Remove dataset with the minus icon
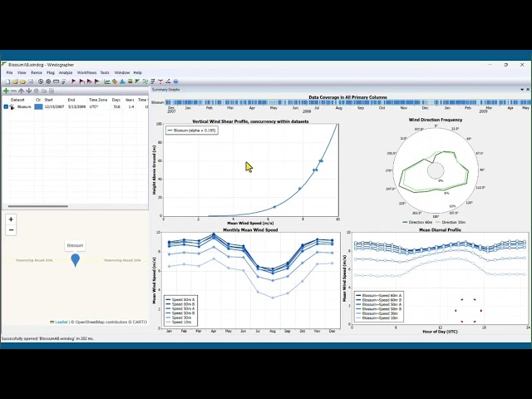Viewport: 532px width, 399px height. tap(13, 91)
